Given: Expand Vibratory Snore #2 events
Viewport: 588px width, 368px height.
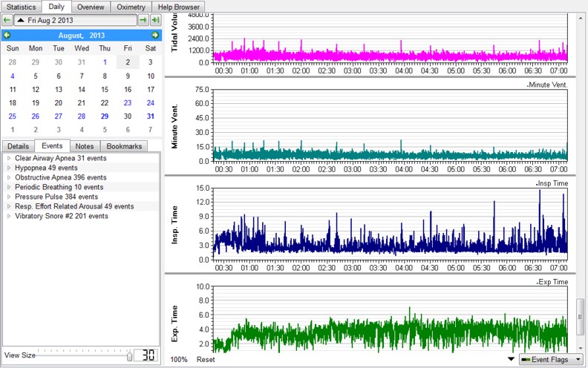Looking at the screenshot, I should pos(9,217).
